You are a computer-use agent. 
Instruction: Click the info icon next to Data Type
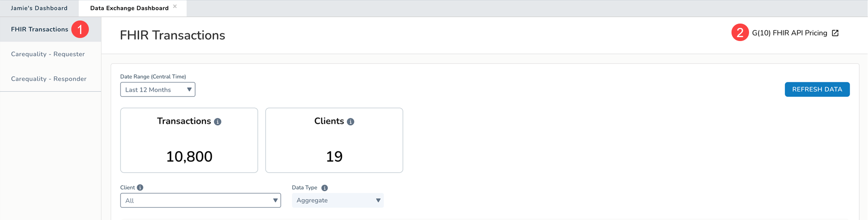click(325, 188)
